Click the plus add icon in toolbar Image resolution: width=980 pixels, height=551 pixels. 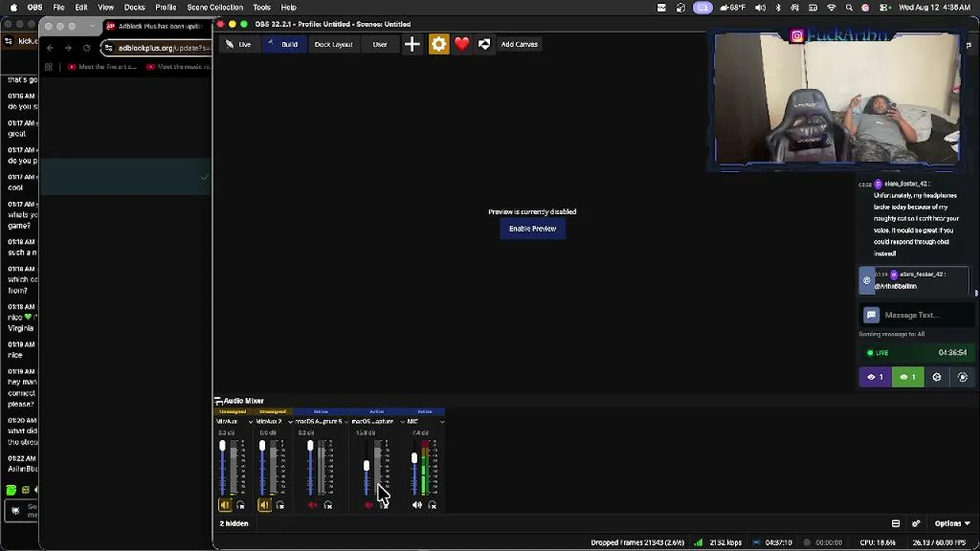[412, 44]
